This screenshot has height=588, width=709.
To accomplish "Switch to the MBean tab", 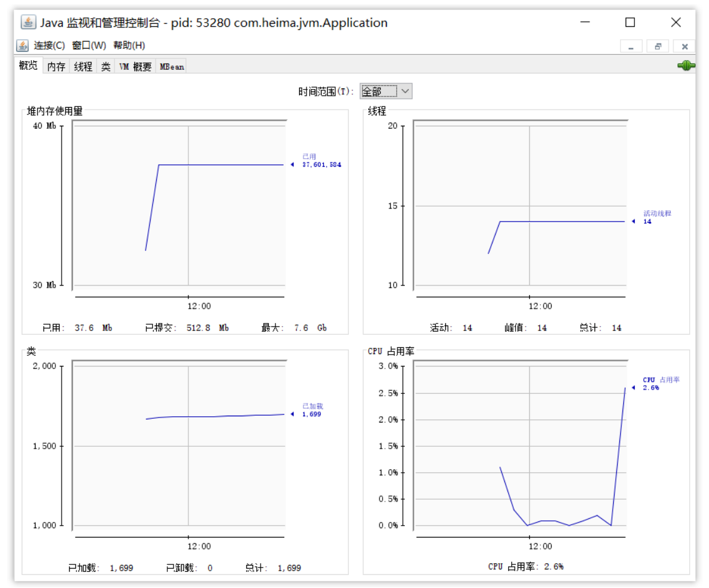I will click(x=172, y=67).
